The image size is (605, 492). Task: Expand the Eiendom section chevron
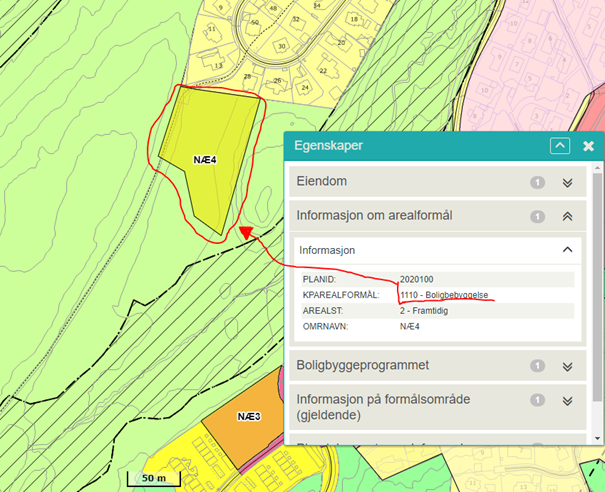pos(567,182)
